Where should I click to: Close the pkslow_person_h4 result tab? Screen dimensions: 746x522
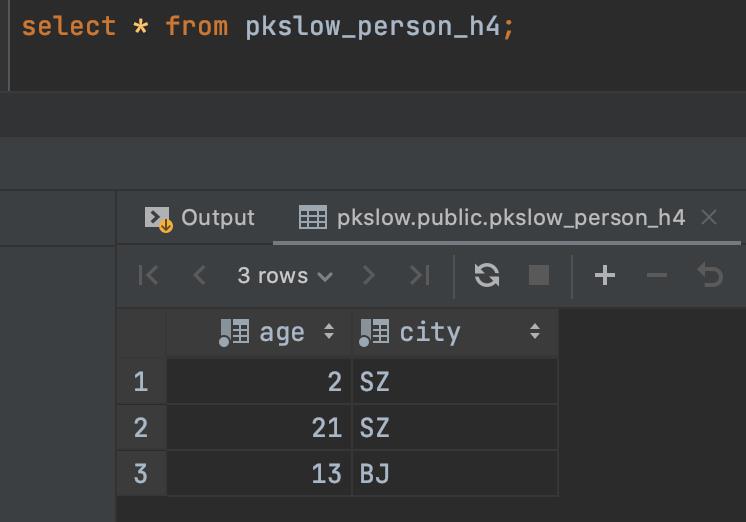coord(709,218)
